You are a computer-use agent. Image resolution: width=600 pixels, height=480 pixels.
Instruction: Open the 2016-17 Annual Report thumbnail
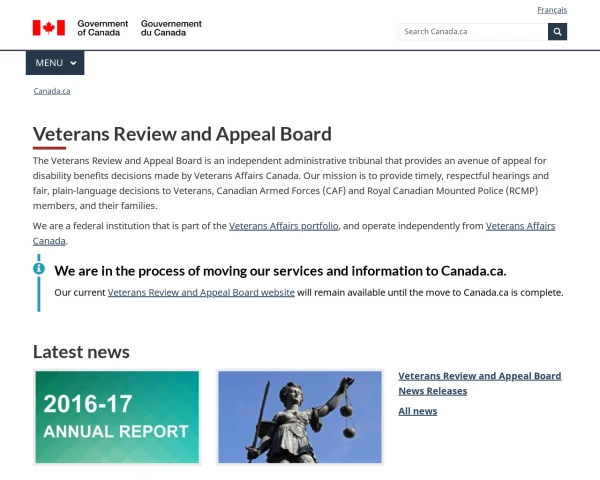[117, 417]
